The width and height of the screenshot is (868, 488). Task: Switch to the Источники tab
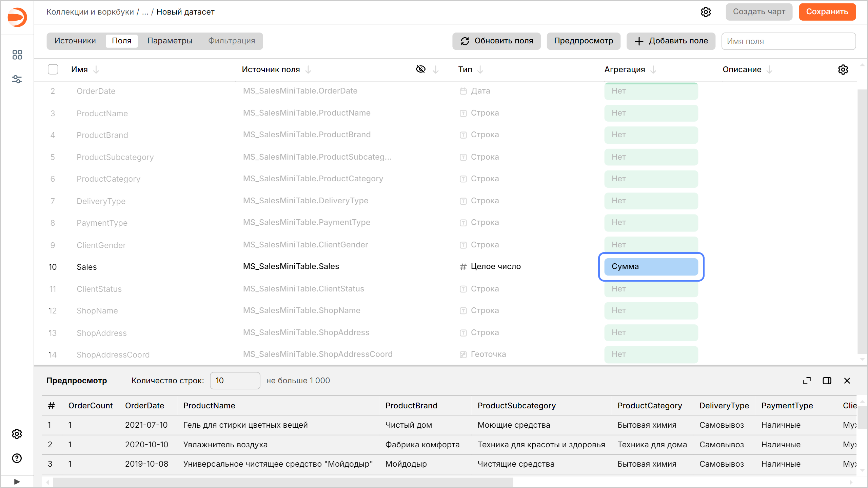(x=75, y=41)
